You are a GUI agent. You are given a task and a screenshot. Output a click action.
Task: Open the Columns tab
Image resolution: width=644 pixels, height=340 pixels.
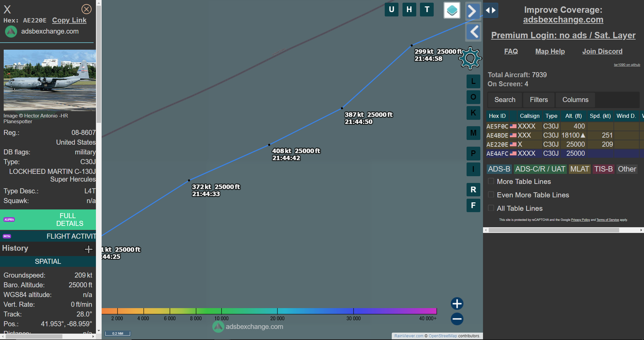(x=575, y=100)
